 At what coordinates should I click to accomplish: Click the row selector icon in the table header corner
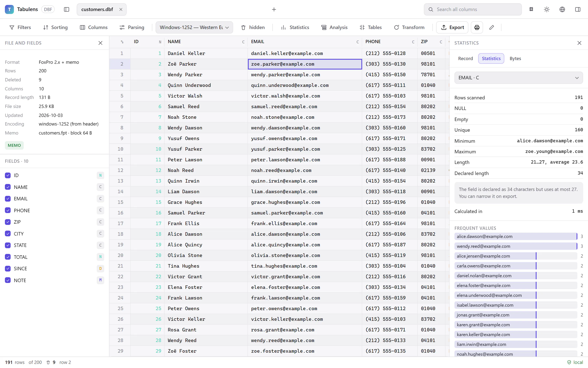pyautogui.click(x=122, y=42)
